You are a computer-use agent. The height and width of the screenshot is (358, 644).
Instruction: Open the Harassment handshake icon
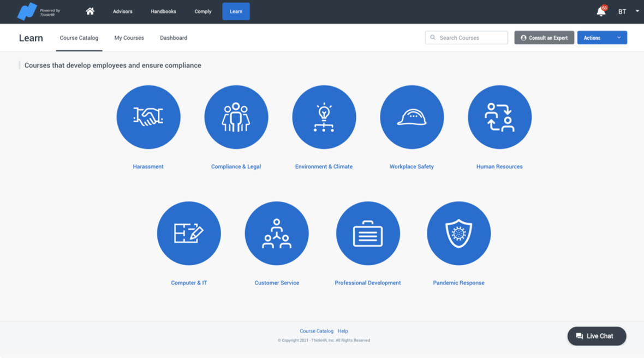[x=148, y=117]
